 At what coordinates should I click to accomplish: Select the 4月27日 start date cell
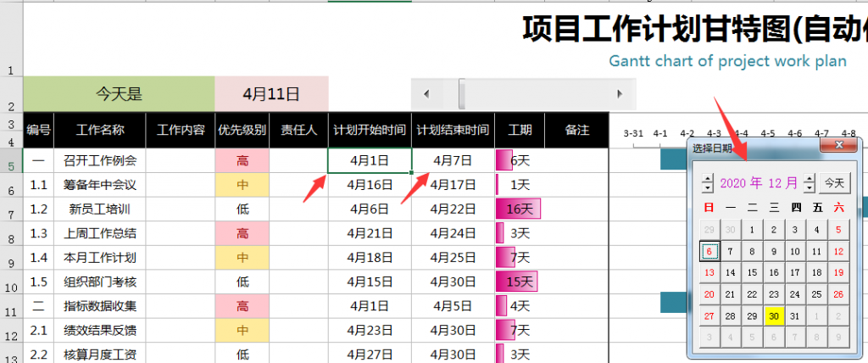pyautogui.click(x=370, y=355)
